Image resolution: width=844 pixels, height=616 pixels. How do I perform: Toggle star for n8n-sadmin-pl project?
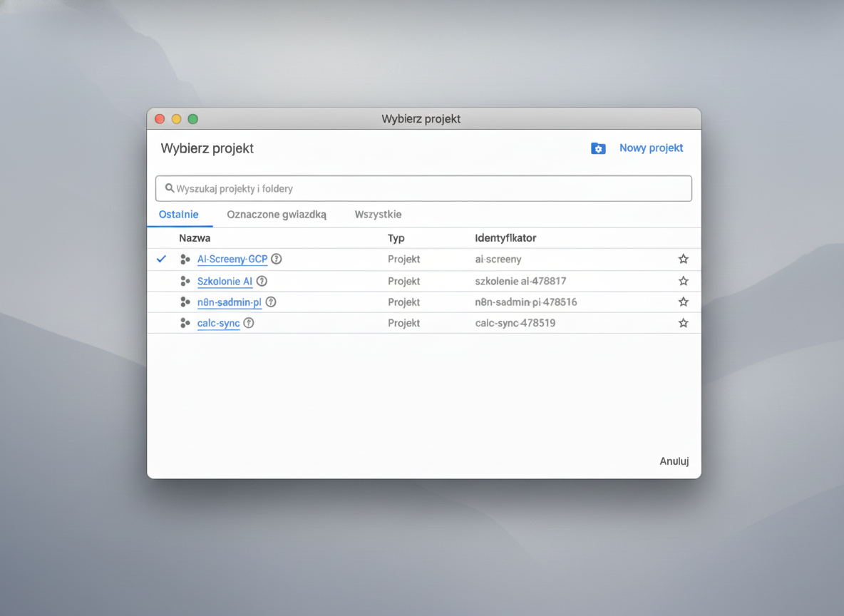pyautogui.click(x=683, y=302)
